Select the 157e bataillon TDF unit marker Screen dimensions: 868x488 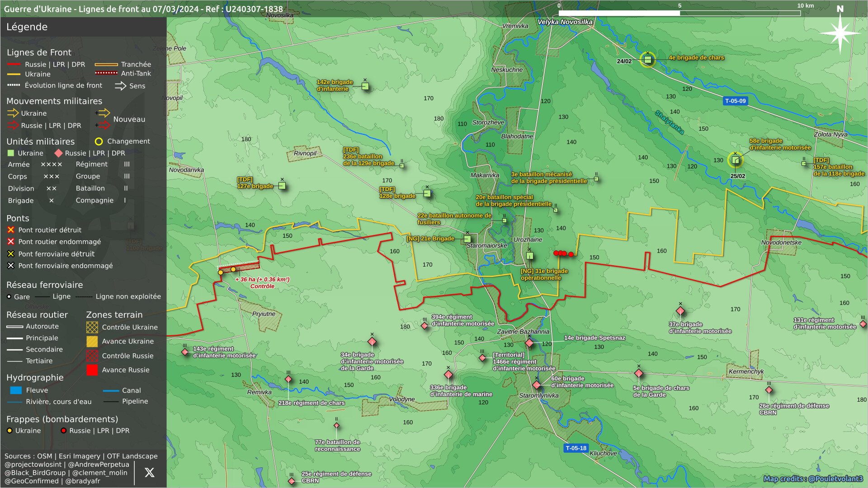(x=804, y=163)
